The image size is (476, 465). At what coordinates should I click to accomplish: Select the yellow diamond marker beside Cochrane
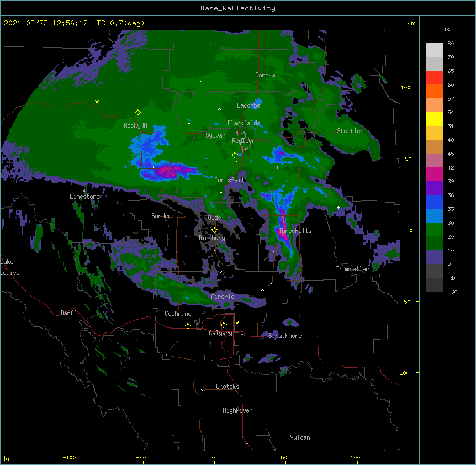[188, 326]
